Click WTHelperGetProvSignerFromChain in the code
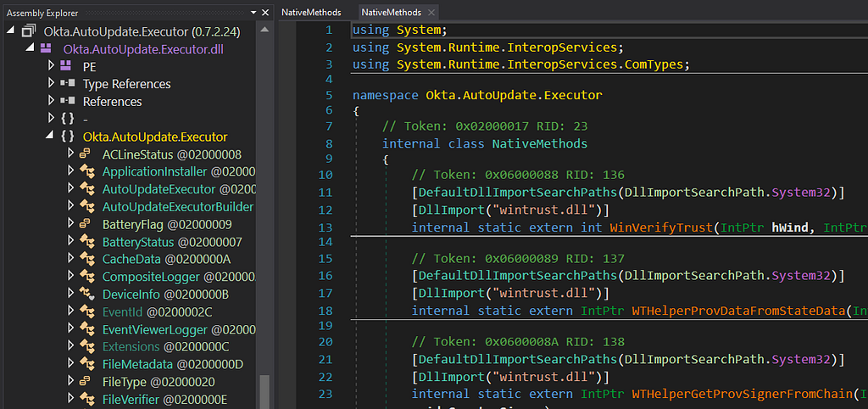 pos(743,394)
